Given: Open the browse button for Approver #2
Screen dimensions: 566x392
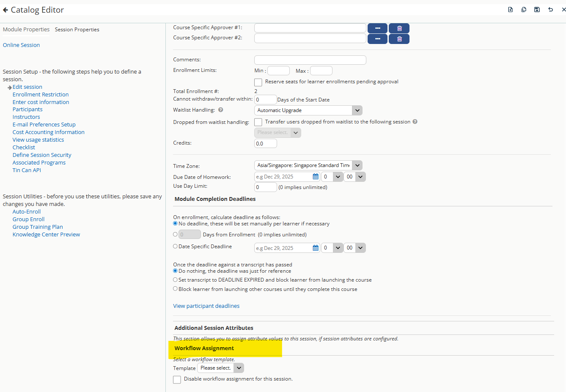Looking at the screenshot, I should click(x=377, y=39).
